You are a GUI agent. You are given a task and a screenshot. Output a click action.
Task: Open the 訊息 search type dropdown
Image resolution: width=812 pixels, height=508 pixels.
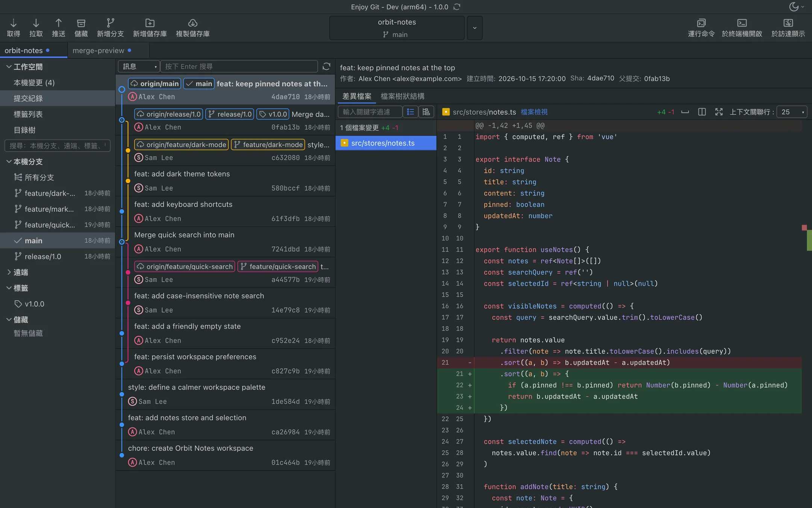[x=139, y=67]
